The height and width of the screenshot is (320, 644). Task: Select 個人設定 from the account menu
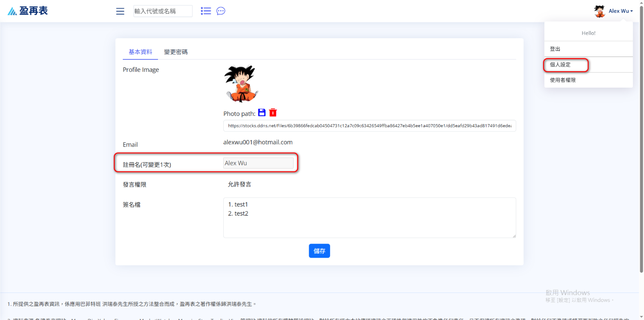(x=589, y=65)
